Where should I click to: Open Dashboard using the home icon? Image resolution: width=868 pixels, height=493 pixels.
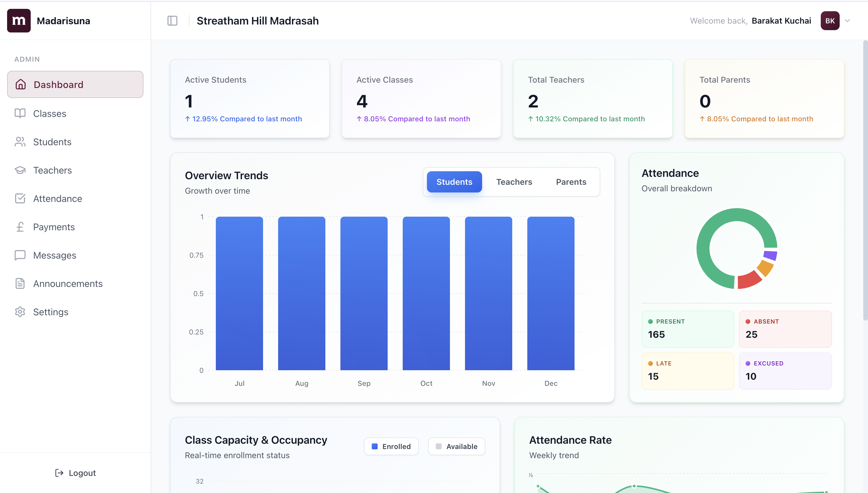tap(20, 84)
